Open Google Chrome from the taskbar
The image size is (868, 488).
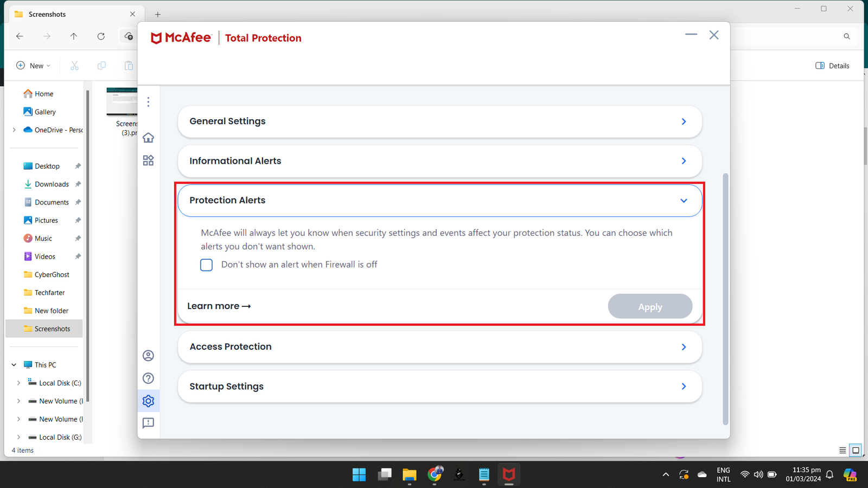[x=435, y=475]
